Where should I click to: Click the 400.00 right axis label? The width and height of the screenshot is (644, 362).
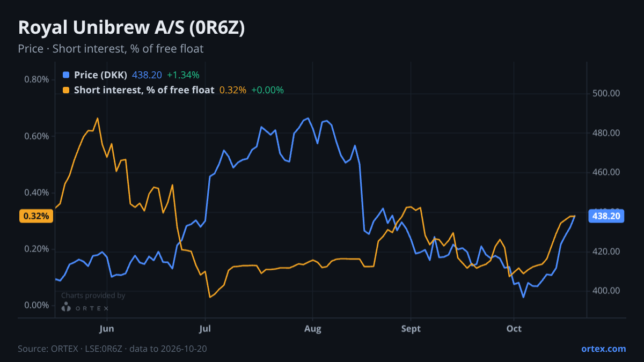tap(606, 291)
